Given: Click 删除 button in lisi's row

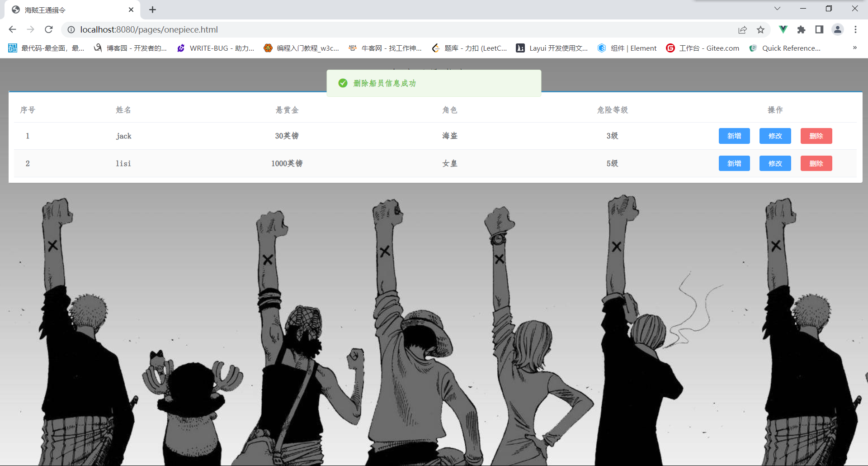Looking at the screenshot, I should click(816, 163).
